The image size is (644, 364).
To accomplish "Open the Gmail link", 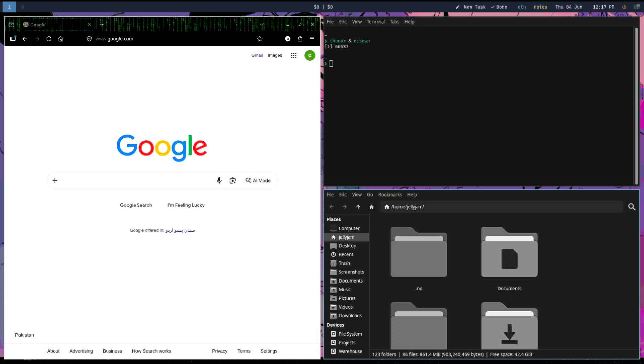I will point(257,55).
